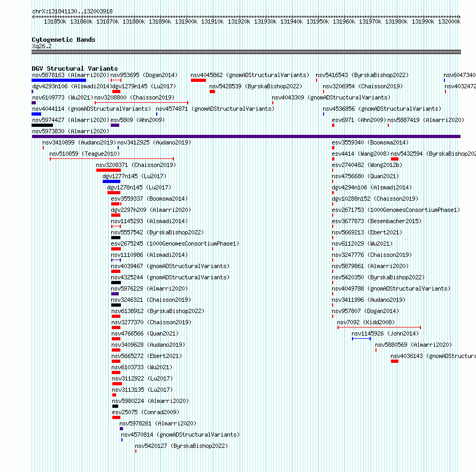Click the chrX:131841130..132003918 coordinate label
Screen dimensions: 476x472
(x=72, y=11)
